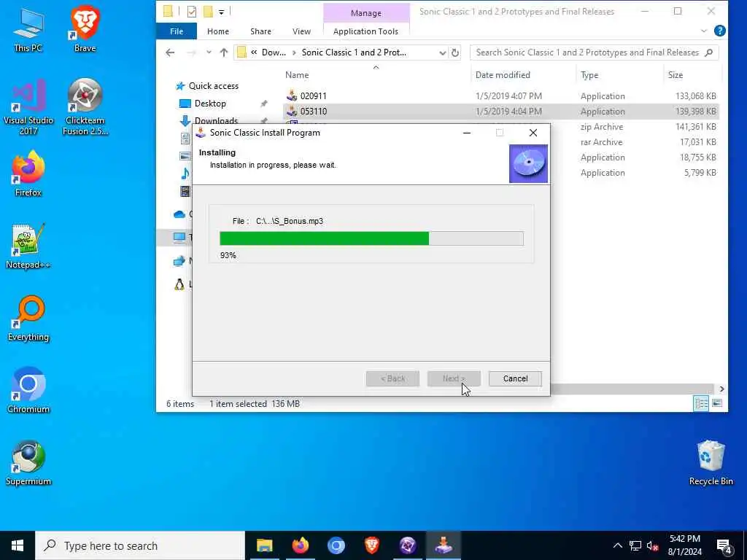The width and height of the screenshot is (747, 560).
Task: Show hidden system tray icons
Action: point(617,545)
